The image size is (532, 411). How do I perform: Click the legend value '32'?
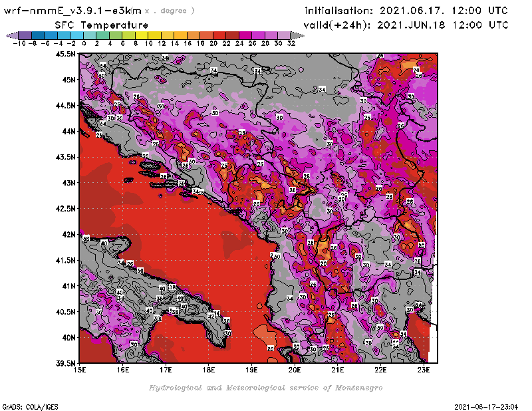coord(291,43)
